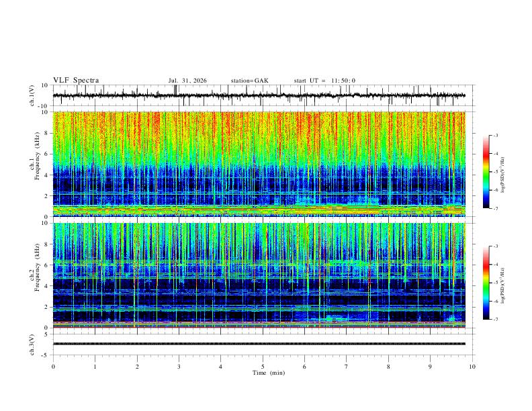Click the ch.1 upper color scale bar

[486, 172]
